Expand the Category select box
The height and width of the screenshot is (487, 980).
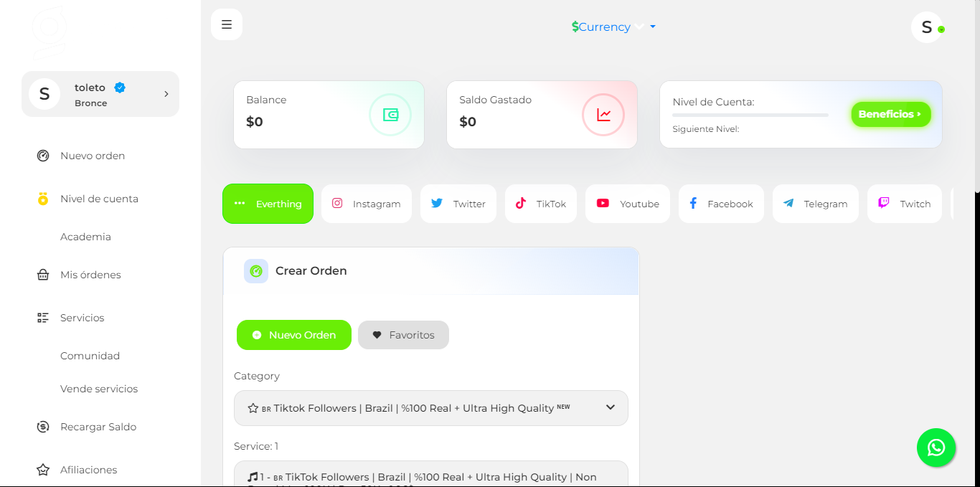point(430,408)
